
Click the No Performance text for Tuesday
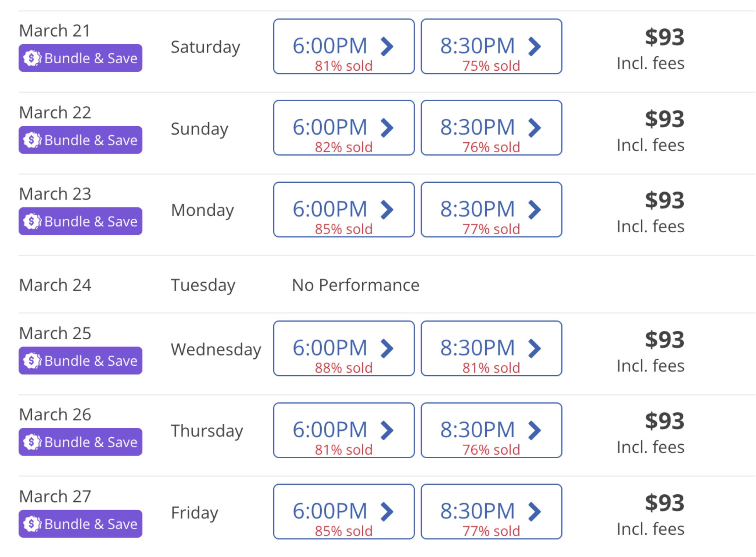pyautogui.click(x=355, y=285)
